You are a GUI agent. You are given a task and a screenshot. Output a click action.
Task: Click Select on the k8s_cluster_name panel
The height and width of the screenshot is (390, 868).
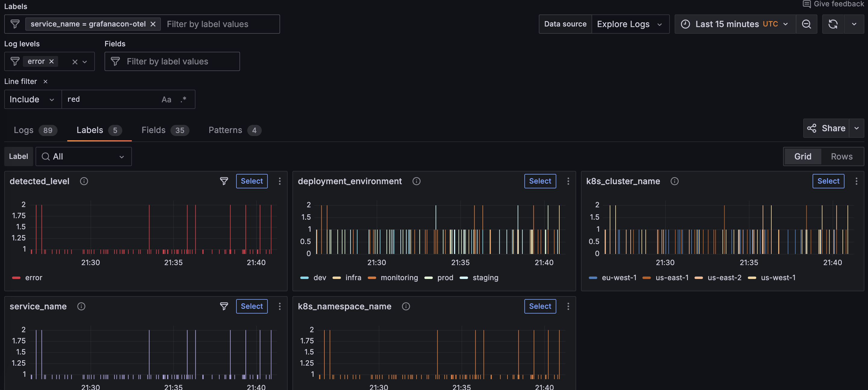(x=828, y=181)
